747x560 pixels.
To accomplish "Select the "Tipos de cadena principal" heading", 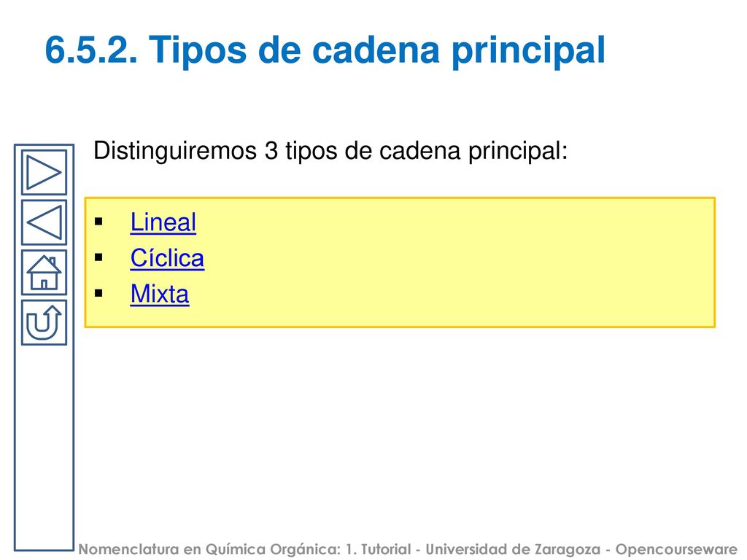I will point(377,50).
